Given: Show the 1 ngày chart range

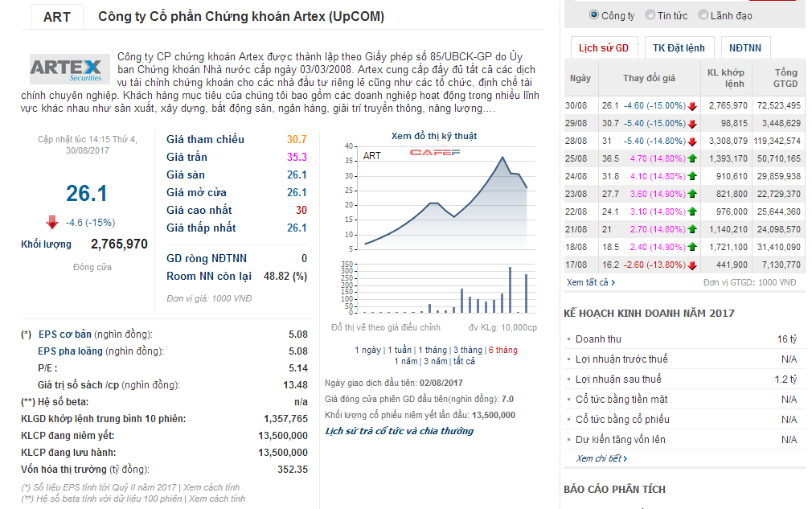Looking at the screenshot, I should point(367,350).
